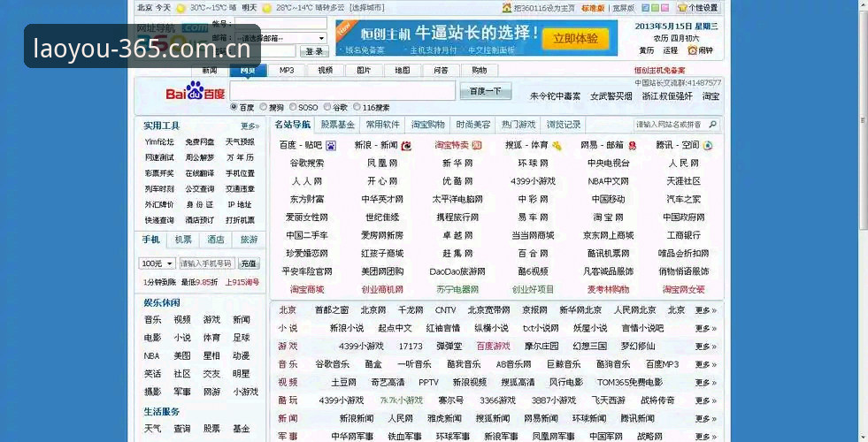Image resolution: width=868 pixels, height=442 pixels.
Task: Select the 116搜索 radio button
Action: (x=357, y=107)
